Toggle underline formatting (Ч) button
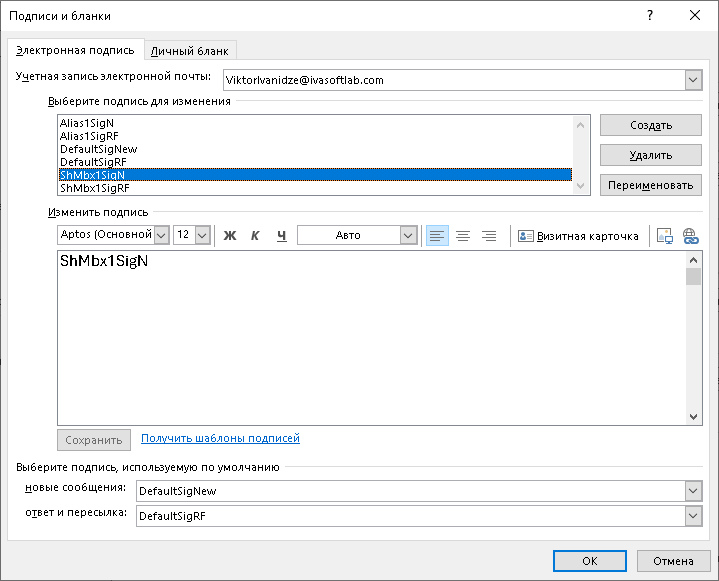This screenshot has height=581, width=719. tap(282, 236)
